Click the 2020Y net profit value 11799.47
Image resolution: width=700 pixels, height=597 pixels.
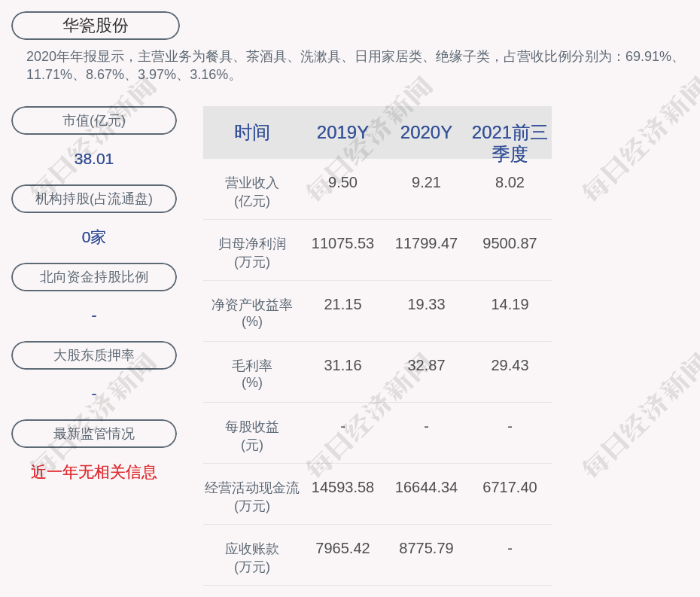tap(426, 244)
